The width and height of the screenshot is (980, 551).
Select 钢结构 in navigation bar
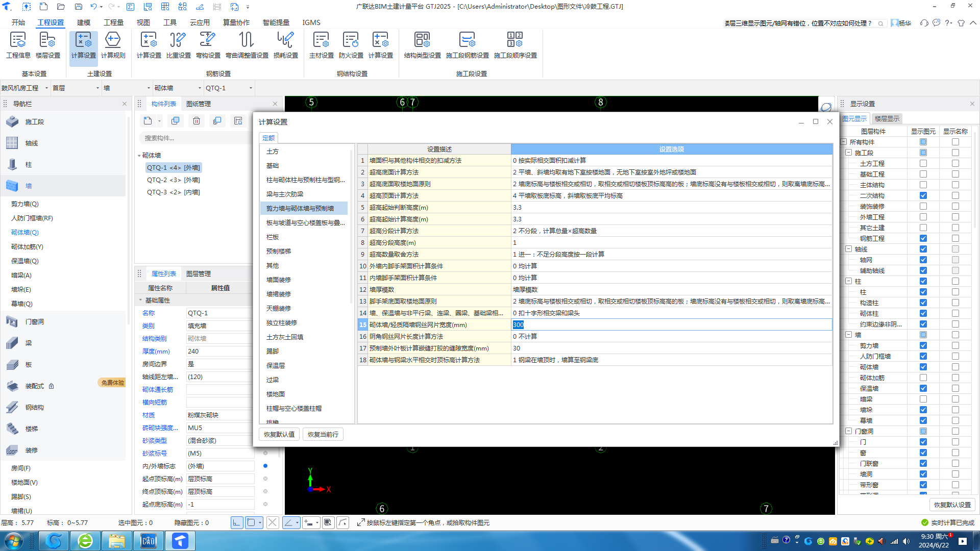point(63,407)
